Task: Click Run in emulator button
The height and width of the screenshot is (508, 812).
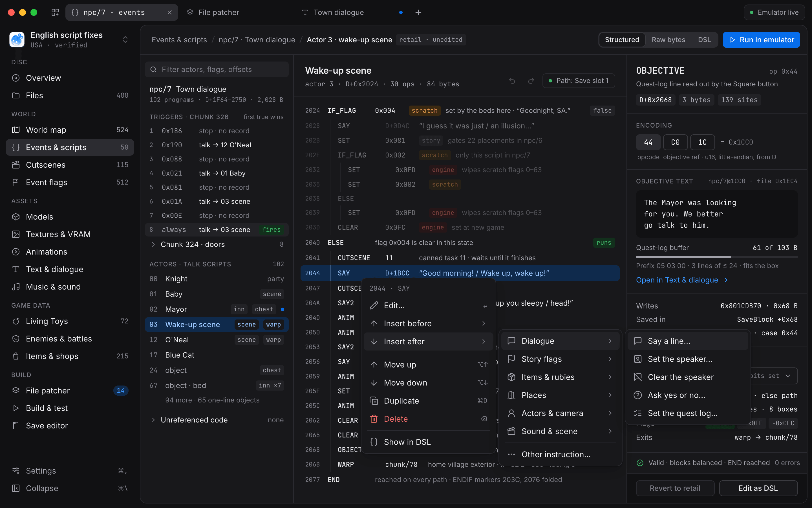Action: click(x=761, y=40)
